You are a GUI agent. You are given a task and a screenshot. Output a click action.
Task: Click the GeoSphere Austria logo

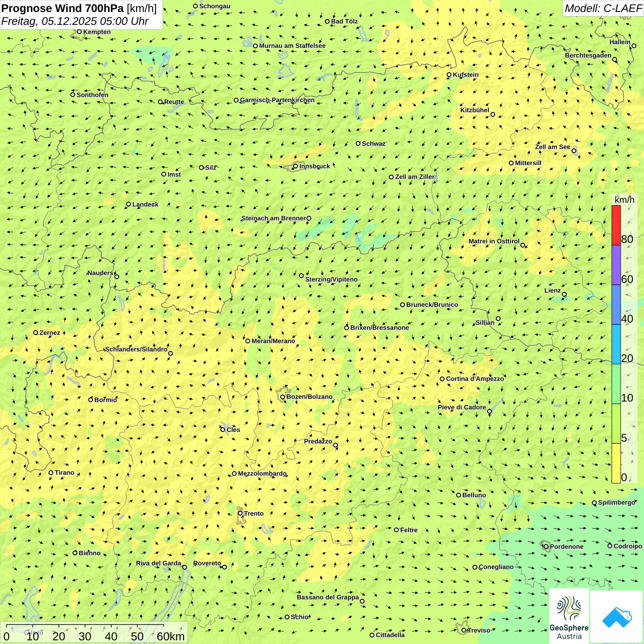tap(569, 616)
